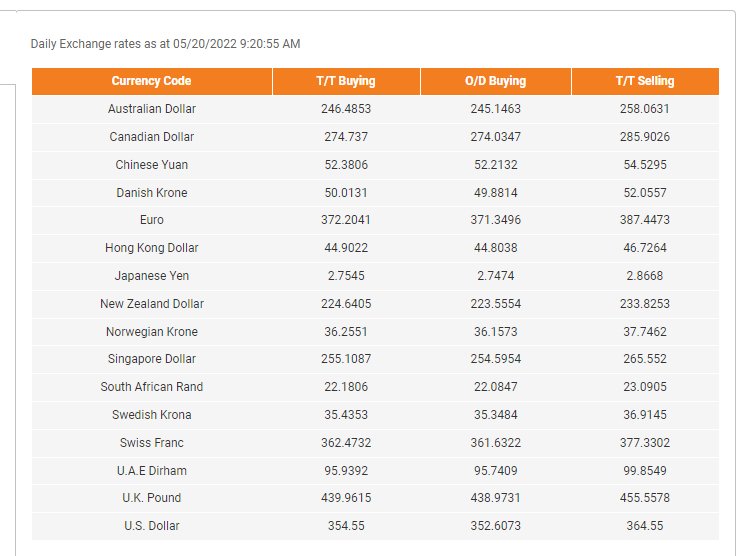
Task: Click the T/T Buying column header
Action: pyautogui.click(x=346, y=81)
